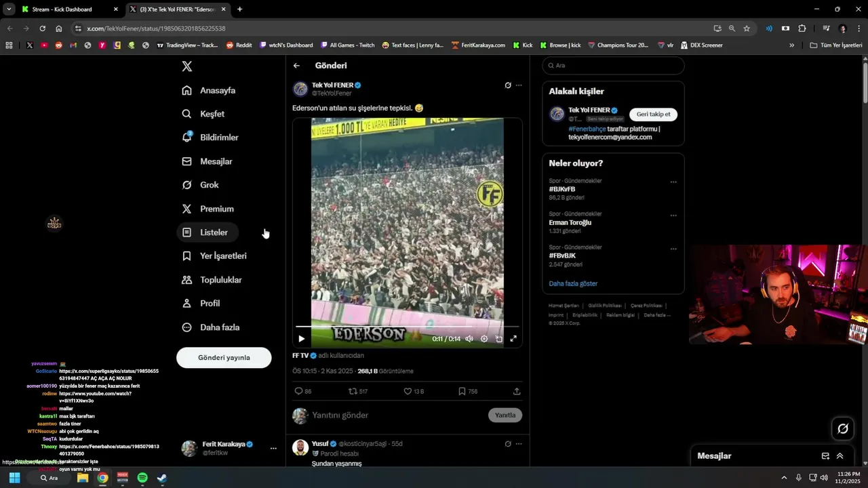Open browser extensions puzzle icon

802,28
